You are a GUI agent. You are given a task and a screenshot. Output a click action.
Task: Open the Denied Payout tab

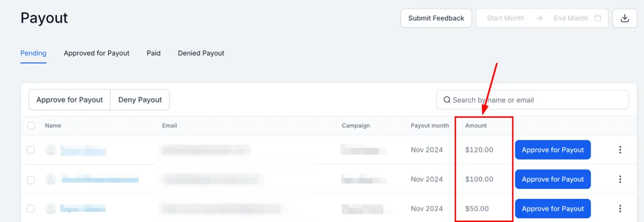coord(201,53)
